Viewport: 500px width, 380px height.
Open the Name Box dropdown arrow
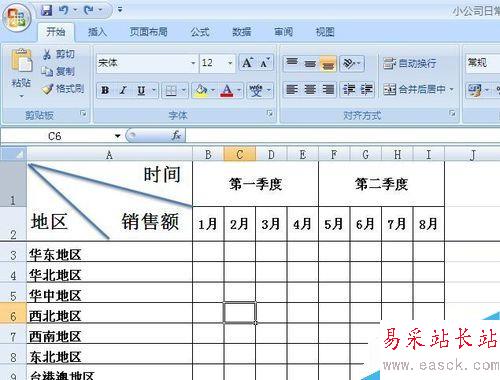[117, 136]
